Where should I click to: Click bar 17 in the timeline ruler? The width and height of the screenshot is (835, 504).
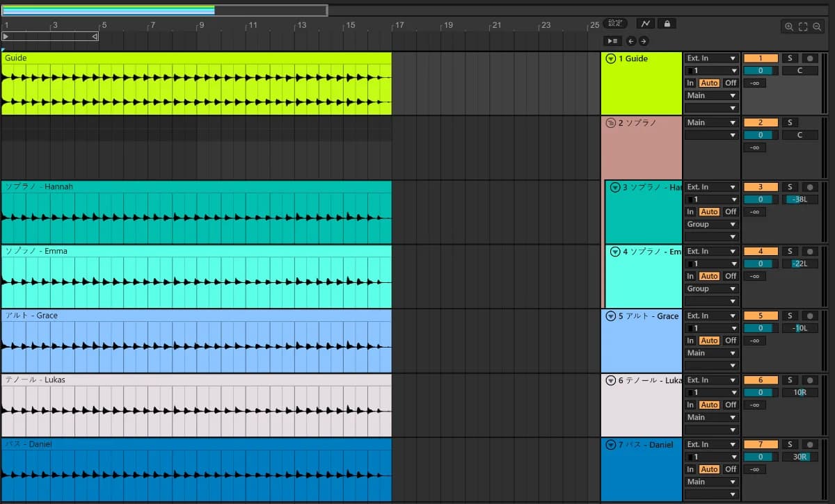click(399, 26)
